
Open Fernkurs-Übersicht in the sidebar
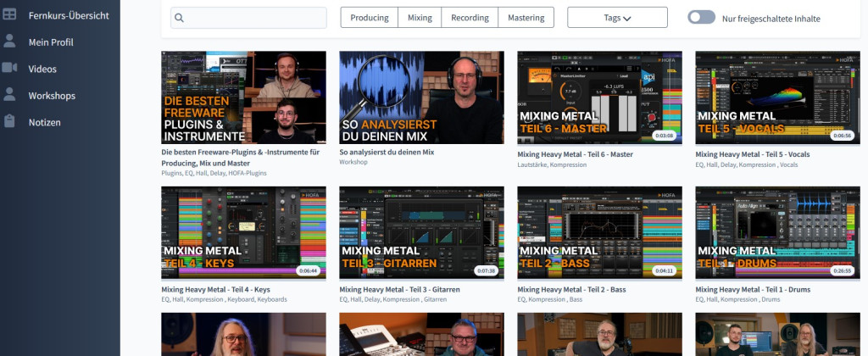(69, 15)
